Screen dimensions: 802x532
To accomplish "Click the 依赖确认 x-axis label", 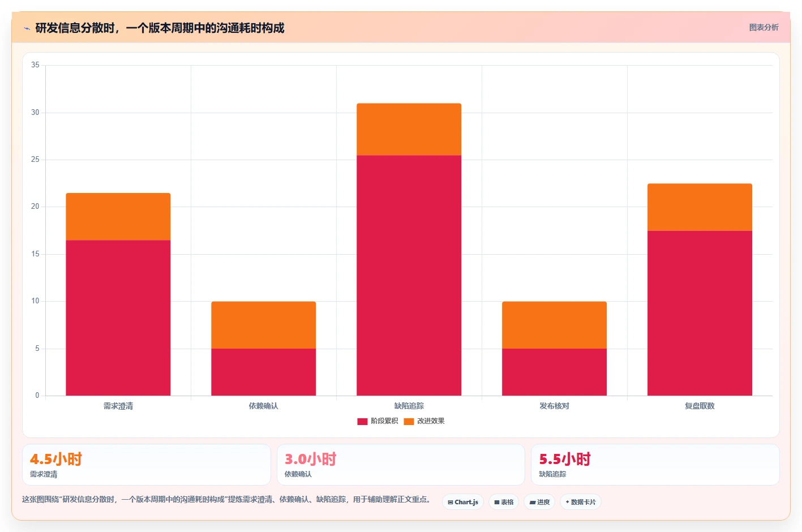I will tap(264, 406).
